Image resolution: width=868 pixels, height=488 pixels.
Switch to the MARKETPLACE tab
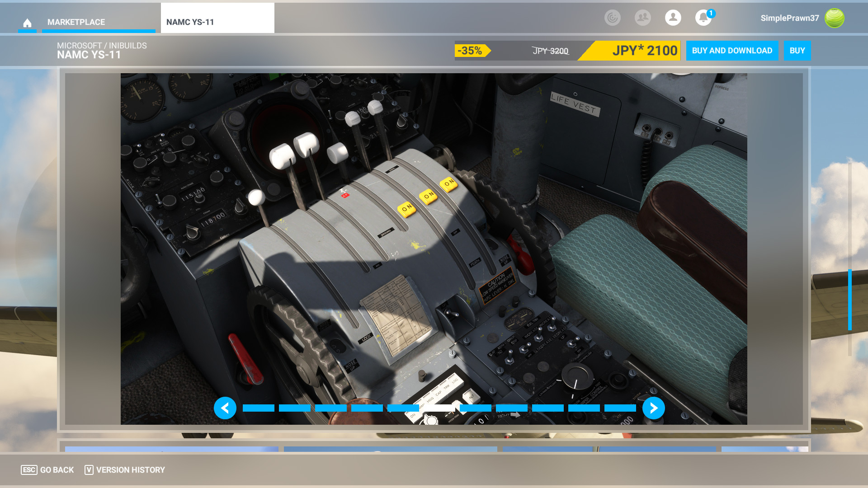coord(76,22)
